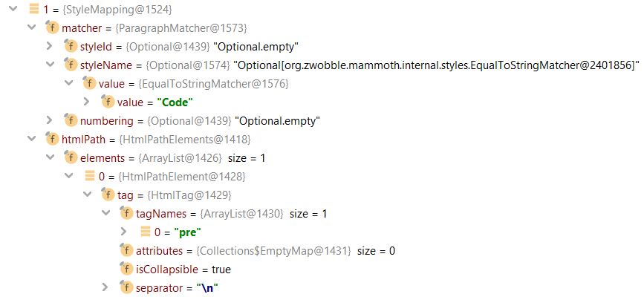Click the list element icon beside HtmlPathElement@1428
Viewport: 644px width, 297px height.
tap(89, 176)
